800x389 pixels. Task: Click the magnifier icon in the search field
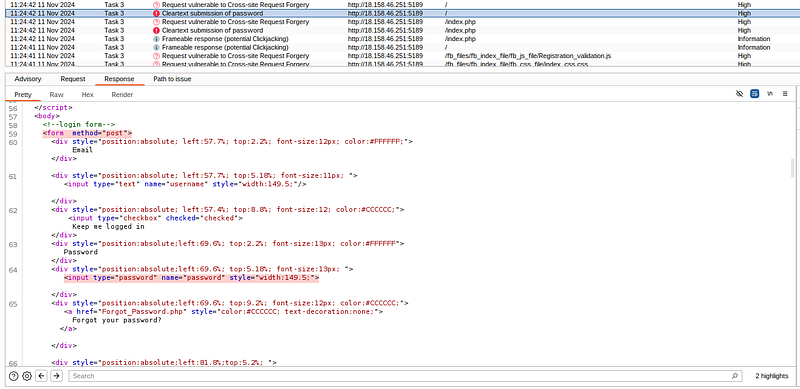(x=734, y=376)
